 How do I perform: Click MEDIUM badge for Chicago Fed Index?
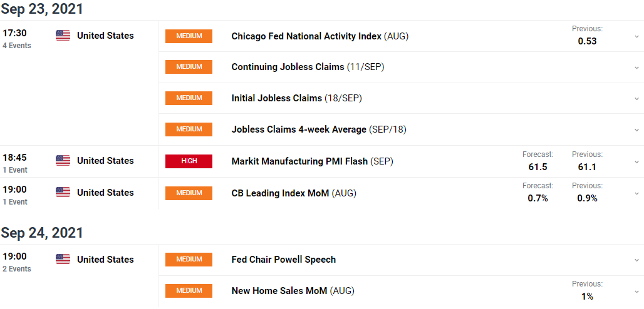tap(189, 36)
